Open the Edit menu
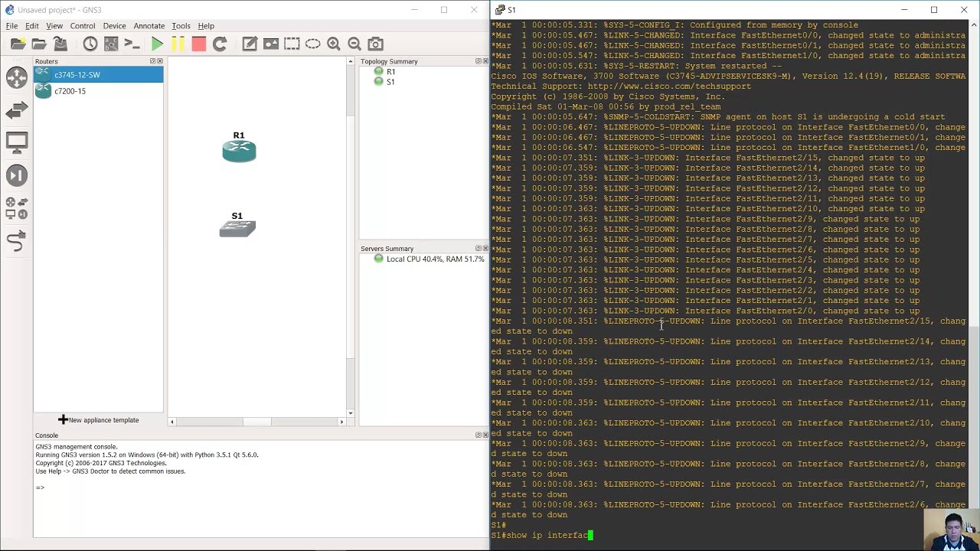The image size is (980, 551). (x=32, y=26)
